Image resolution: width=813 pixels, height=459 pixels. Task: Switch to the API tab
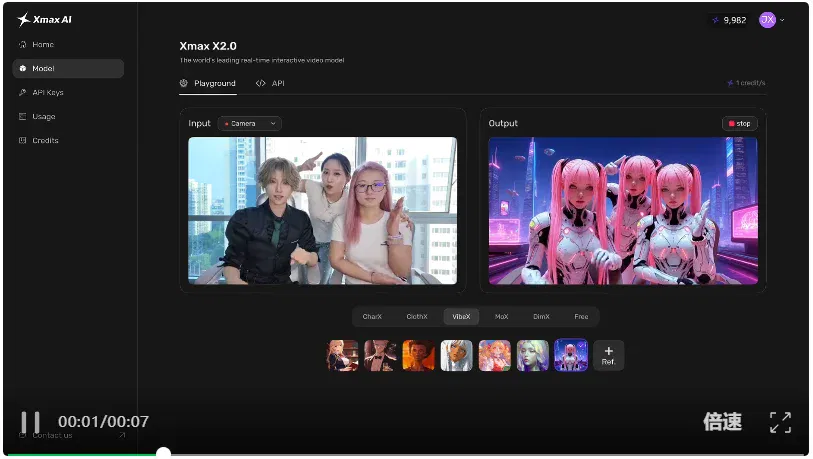pyautogui.click(x=271, y=84)
